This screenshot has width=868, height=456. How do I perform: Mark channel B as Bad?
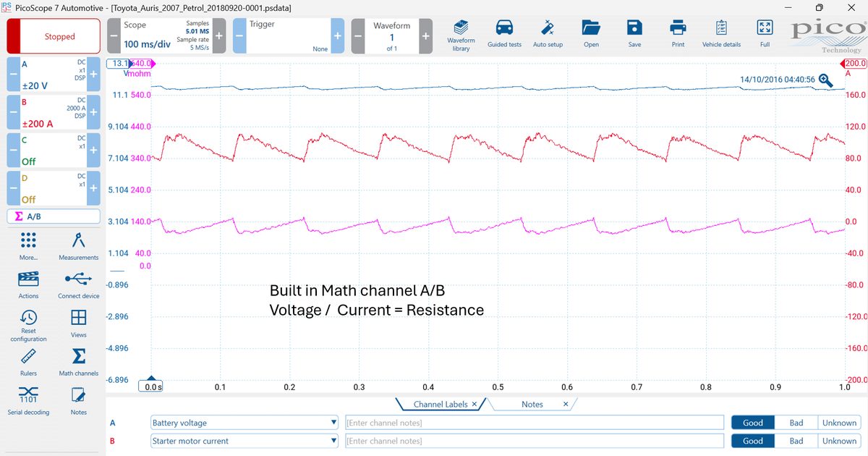[796, 441]
